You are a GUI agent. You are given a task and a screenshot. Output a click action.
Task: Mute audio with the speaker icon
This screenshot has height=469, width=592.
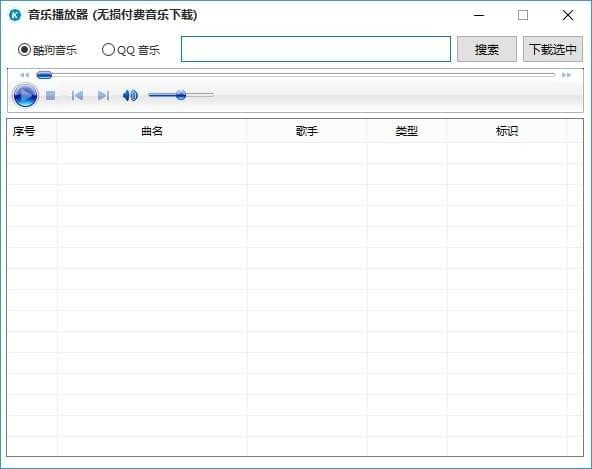tap(130, 96)
